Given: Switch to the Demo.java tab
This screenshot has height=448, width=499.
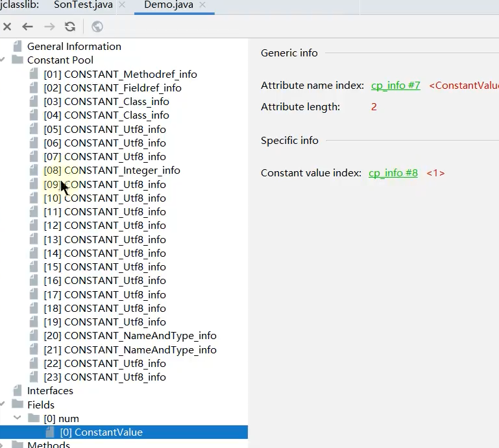Looking at the screenshot, I should coord(169,5).
